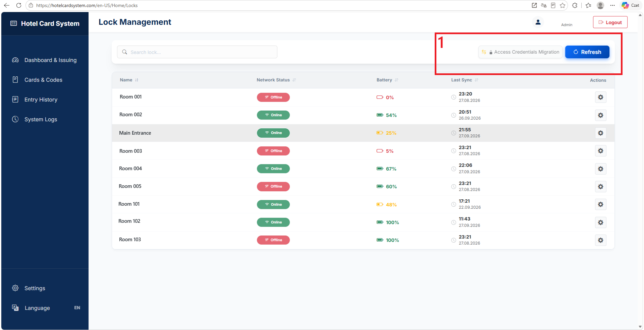The height and width of the screenshot is (330, 644).
Task: Click the admin user profile icon
Action: [538, 22]
